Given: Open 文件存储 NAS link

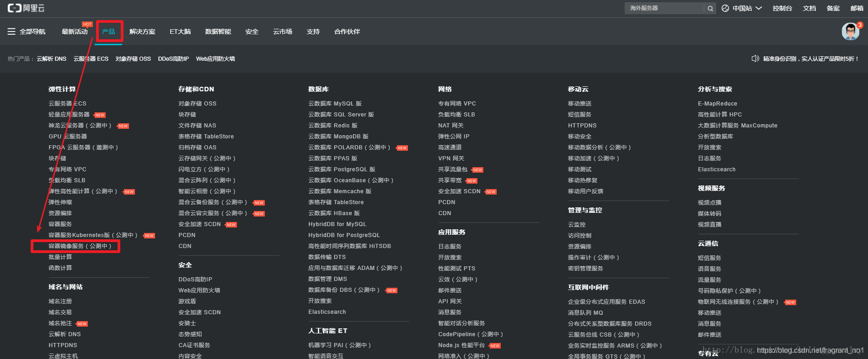Looking at the screenshot, I should [x=197, y=126].
